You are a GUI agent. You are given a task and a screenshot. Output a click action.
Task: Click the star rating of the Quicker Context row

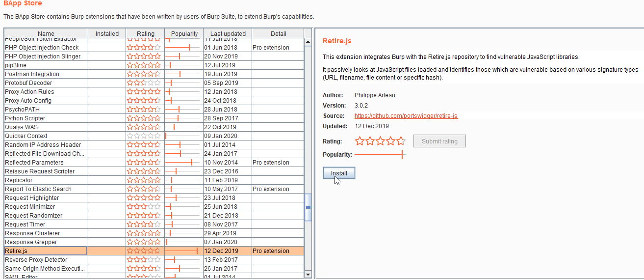(x=144, y=136)
